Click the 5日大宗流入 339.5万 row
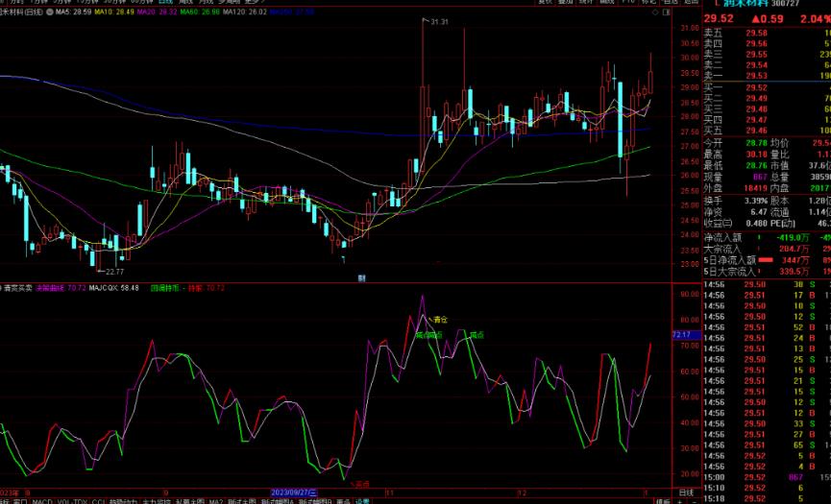This screenshot has height=504, width=831. pyautogui.click(x=767, y=272)
